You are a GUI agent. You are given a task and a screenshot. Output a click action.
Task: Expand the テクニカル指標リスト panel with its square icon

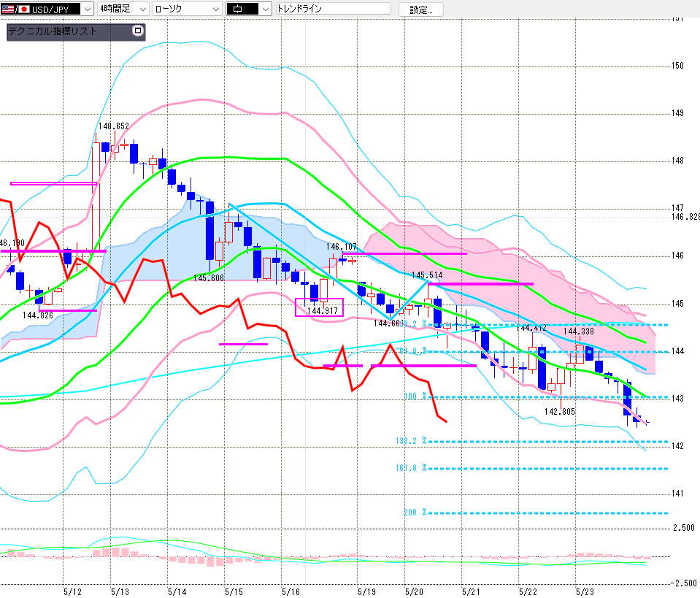pos(138,31)
